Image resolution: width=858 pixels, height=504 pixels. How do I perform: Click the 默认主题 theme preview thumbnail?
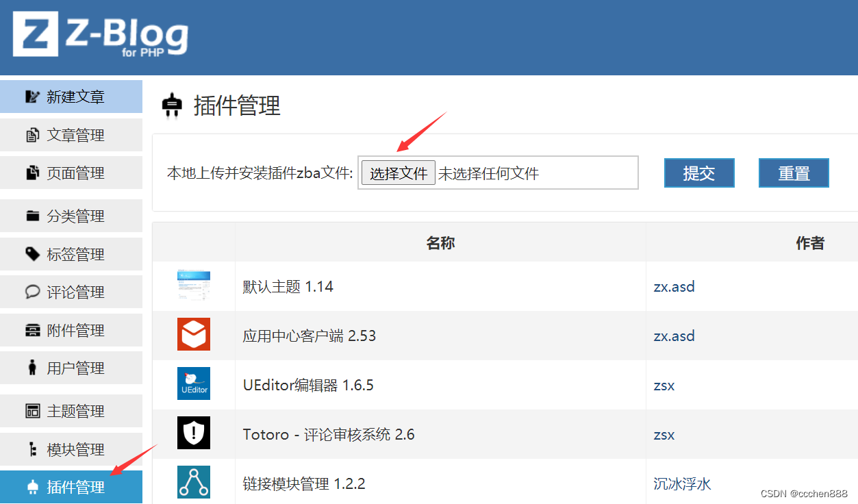(x=194, y=286)
